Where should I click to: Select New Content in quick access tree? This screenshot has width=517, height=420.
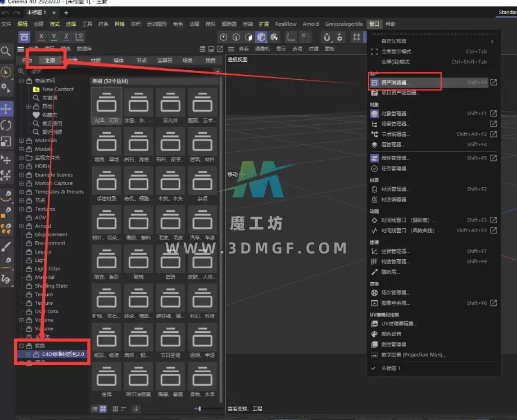[58, 89]
